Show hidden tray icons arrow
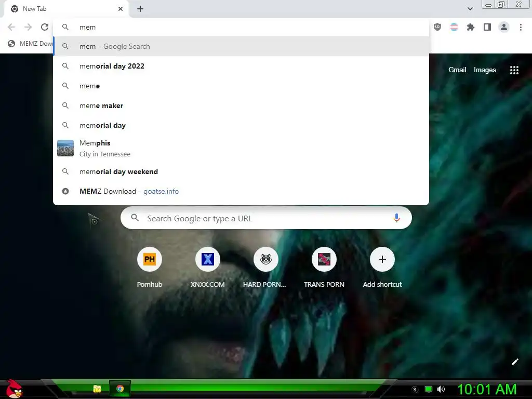 pos(415,390)
